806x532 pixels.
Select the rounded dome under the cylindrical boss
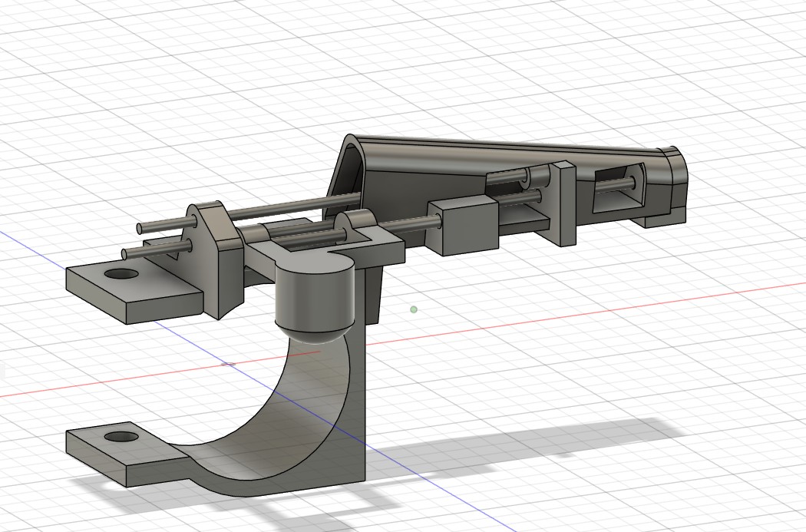[x=315, y=332]
